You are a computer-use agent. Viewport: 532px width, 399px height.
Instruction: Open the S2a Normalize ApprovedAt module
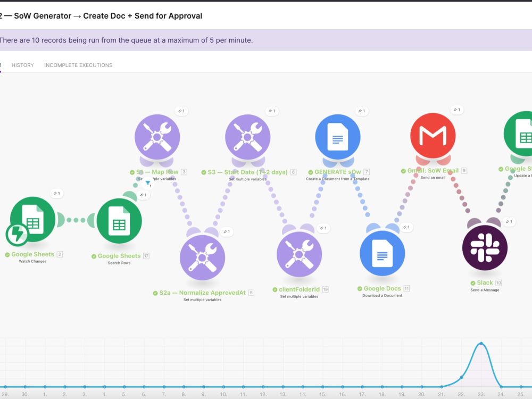202,257
